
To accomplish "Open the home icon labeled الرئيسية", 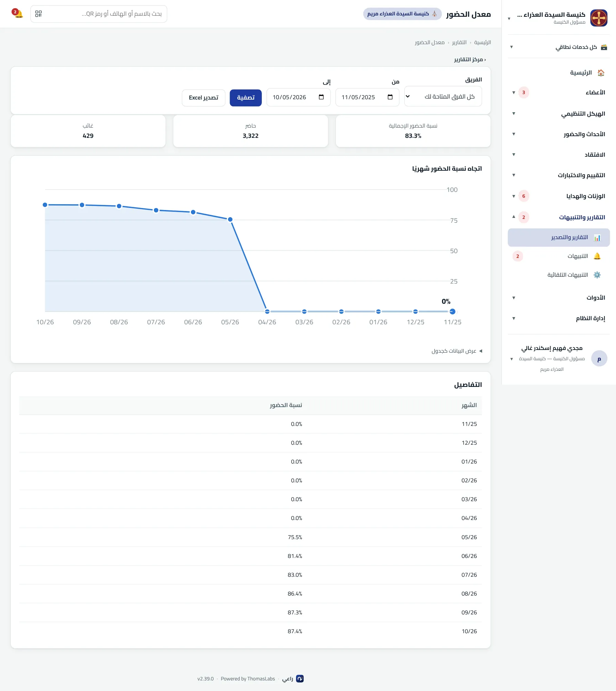I will click(x=601, y=73).
